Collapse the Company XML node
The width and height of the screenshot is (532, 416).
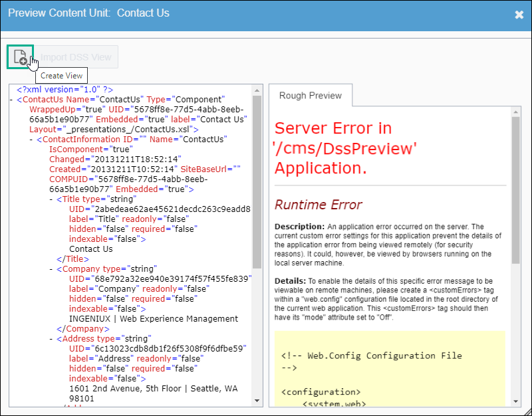(x=51, y=269)
